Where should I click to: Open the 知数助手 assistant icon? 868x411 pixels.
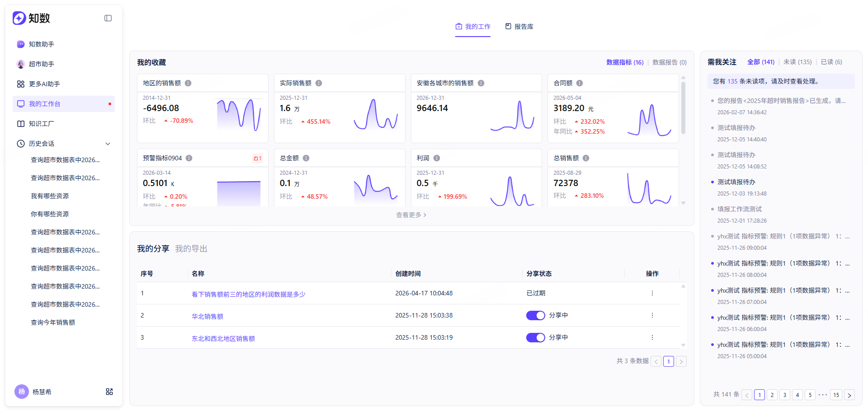click(21, 44)
